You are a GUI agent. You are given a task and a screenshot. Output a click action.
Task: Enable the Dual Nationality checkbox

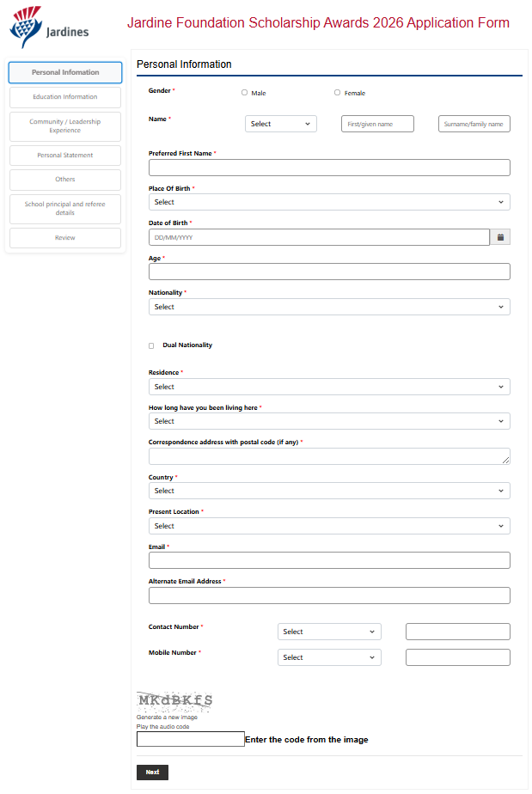[152, 345]
